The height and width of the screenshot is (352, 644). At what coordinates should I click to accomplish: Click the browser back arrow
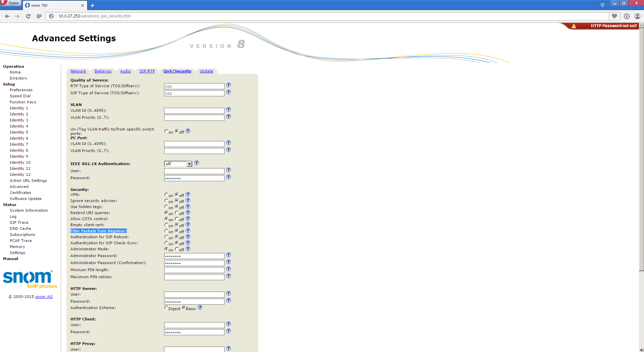7,16
